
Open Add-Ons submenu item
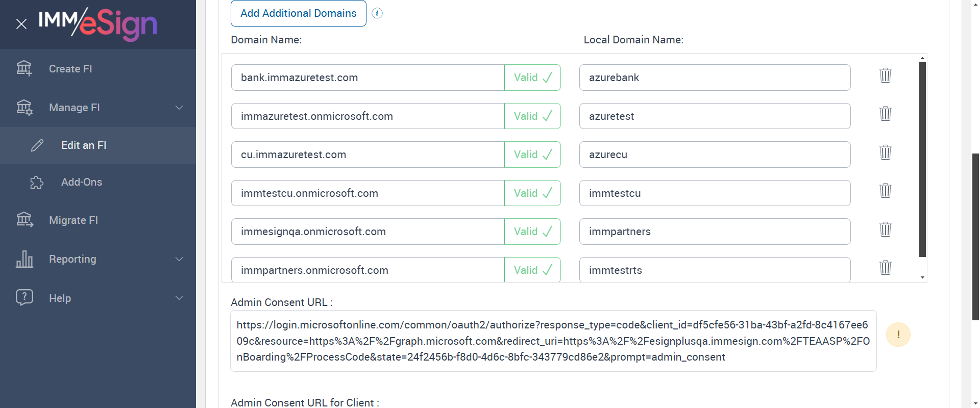98,182
